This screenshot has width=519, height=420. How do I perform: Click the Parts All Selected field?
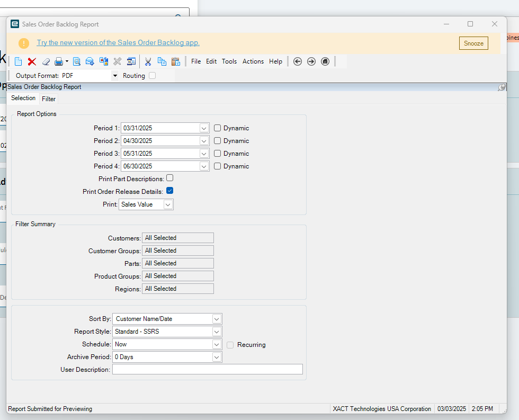[178, 263]
